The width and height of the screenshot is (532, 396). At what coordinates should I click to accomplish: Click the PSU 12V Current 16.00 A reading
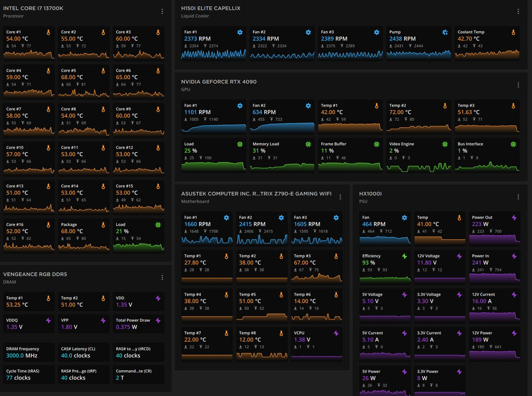point(482,301)
